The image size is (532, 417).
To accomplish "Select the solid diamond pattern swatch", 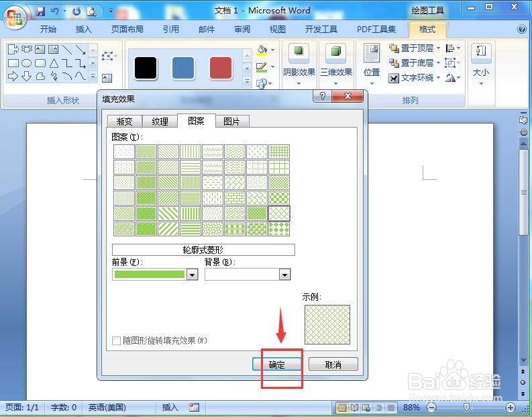I will pos(279,229).
